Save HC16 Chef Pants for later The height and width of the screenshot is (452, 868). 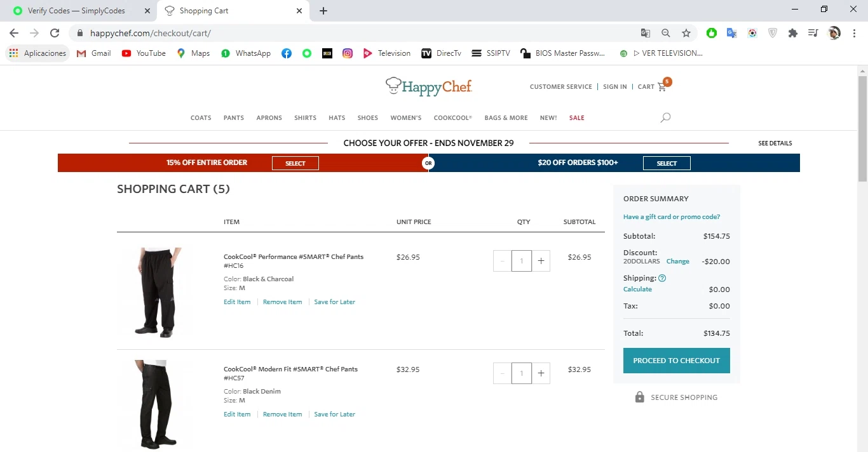tap(335, 302)
